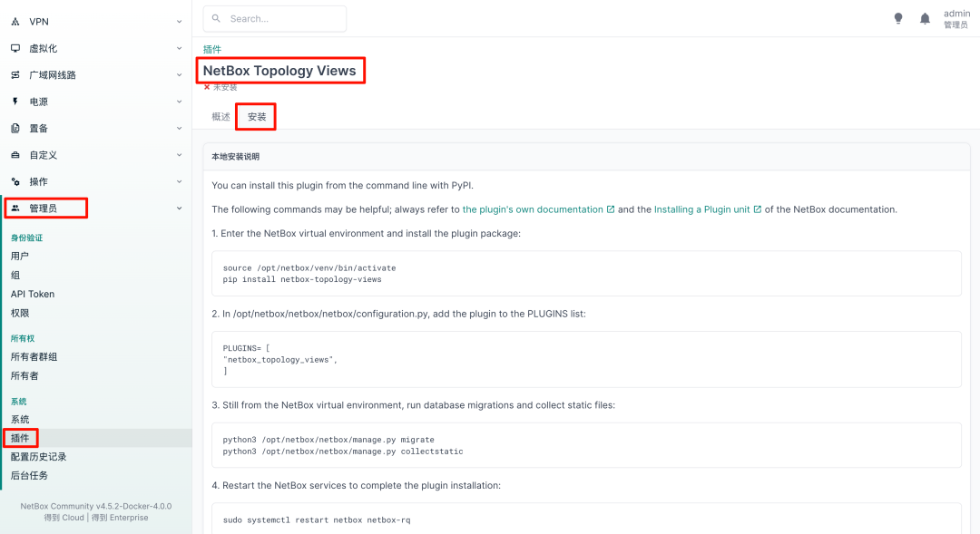Expand the 操作 menu chevron
The height and width of the screenshot is (534, 980).
(x=180, y=181)
